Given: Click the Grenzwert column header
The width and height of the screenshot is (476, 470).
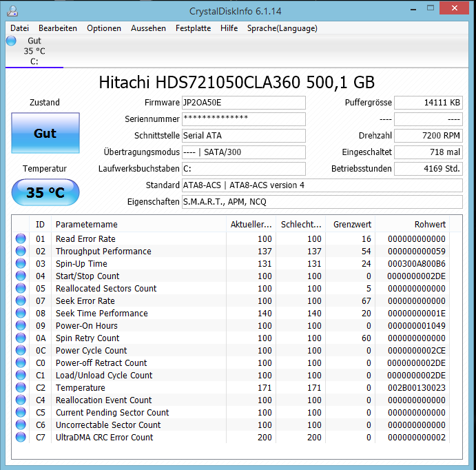Looking at the screenshot, I should click(351, 225).
